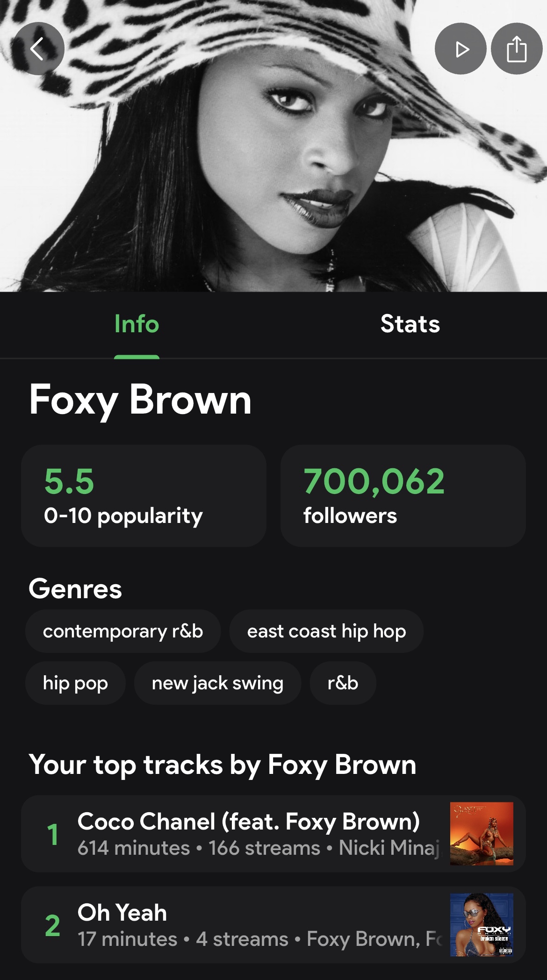Viewport: 547px width, 980px height.
Task: Open the new jack swing genre
Action: pos(217,683)
